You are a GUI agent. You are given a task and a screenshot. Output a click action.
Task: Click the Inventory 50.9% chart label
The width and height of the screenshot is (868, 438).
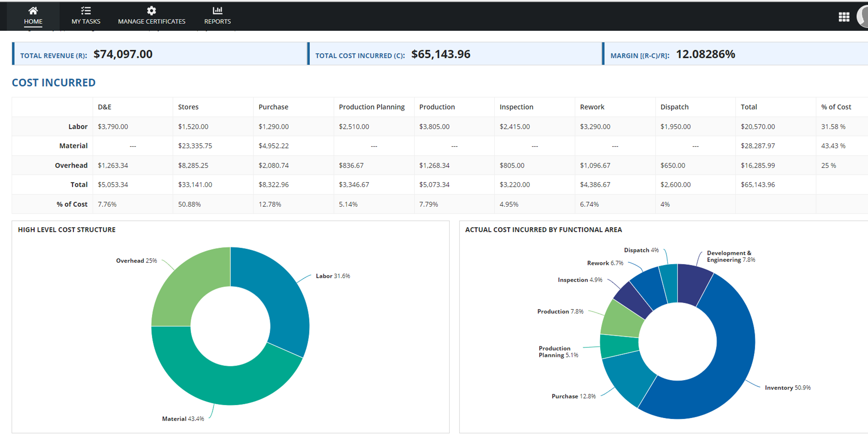click(x=788, y=388)
